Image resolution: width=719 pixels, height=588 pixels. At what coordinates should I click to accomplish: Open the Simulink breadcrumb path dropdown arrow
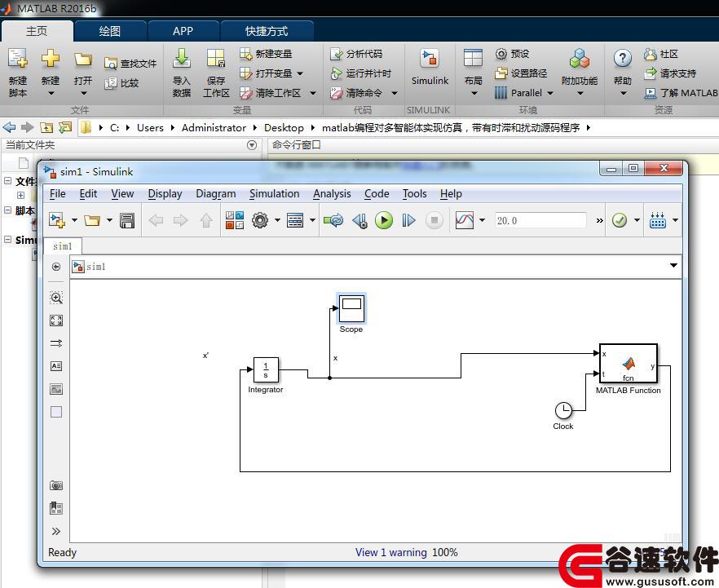(x=673, y=266)
